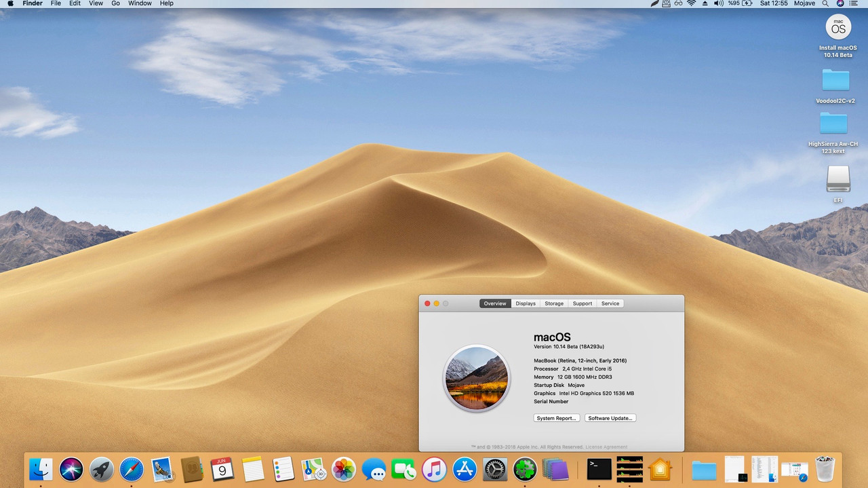Open Terminal icon in the Dock
The image size is (868, 488).
point(599,469)
